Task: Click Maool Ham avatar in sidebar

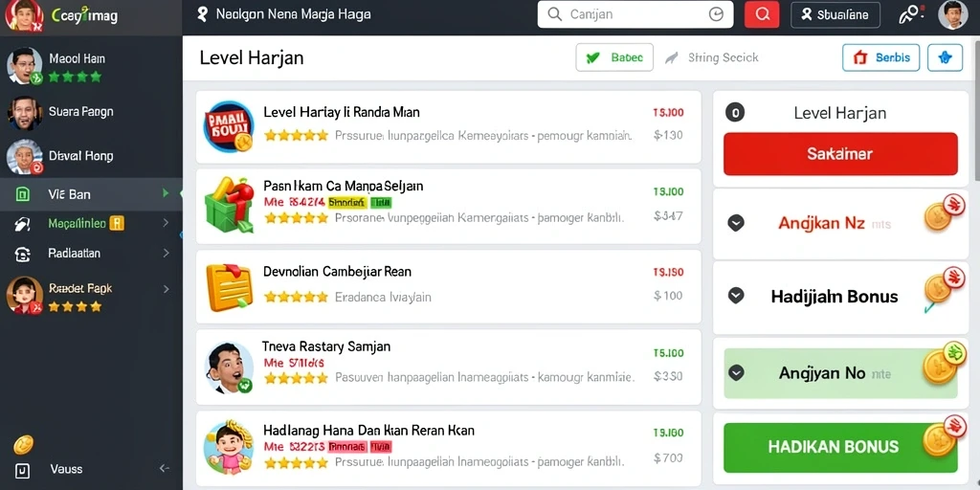Action: pyautogui.click(x=24, y=66)
